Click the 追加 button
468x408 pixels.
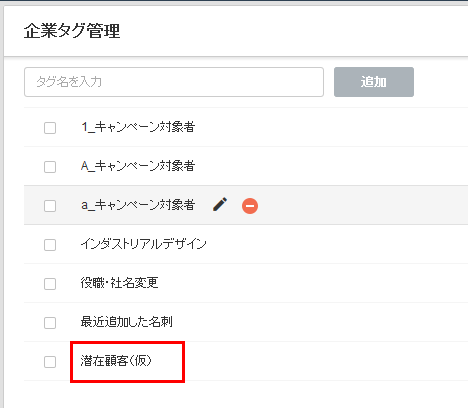click(x=374, y=82)
